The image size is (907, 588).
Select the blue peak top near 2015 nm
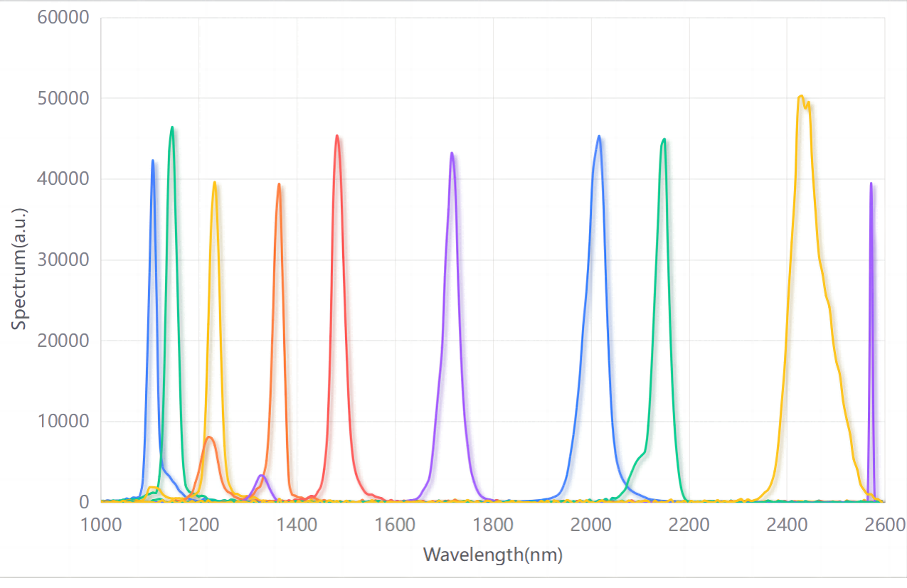pos(599,137)
